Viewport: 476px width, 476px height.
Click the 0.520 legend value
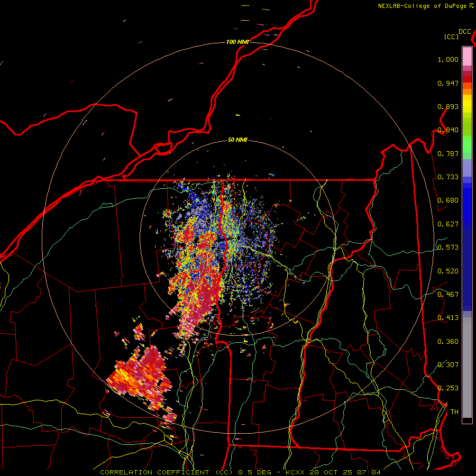pyautogui.click(x=448, y=271)
